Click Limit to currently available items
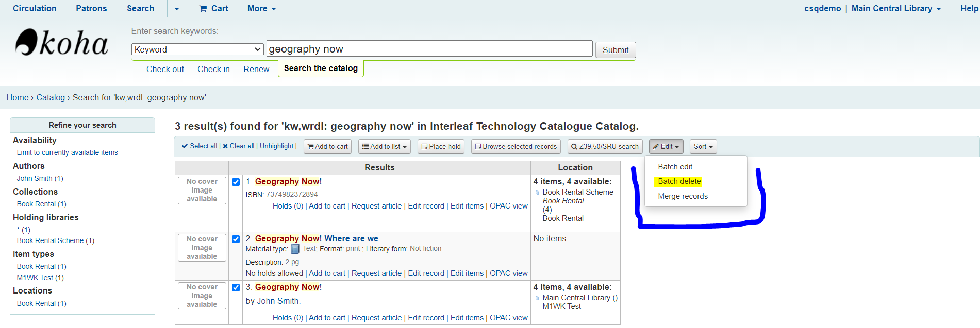Image resolution: width=980 pixels, height=328 pixels. [68, 152]
